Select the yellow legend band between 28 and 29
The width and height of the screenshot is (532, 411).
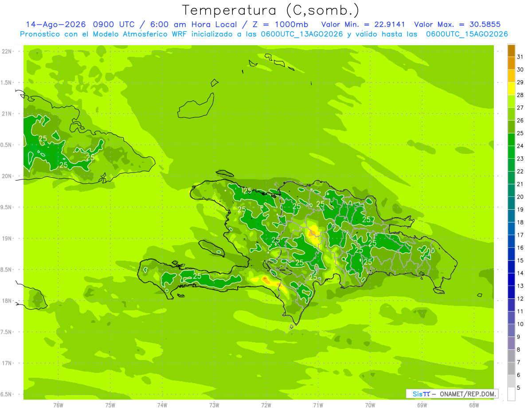(x=511, y=89)
